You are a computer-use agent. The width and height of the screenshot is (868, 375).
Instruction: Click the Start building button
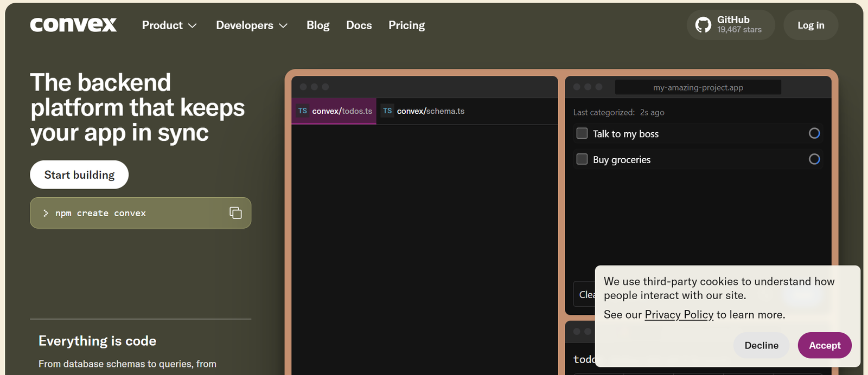pos(79,175)
